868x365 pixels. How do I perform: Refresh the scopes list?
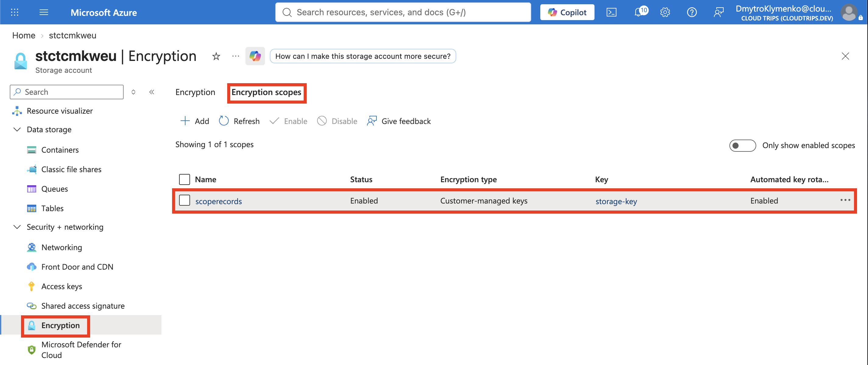[239, 121]
